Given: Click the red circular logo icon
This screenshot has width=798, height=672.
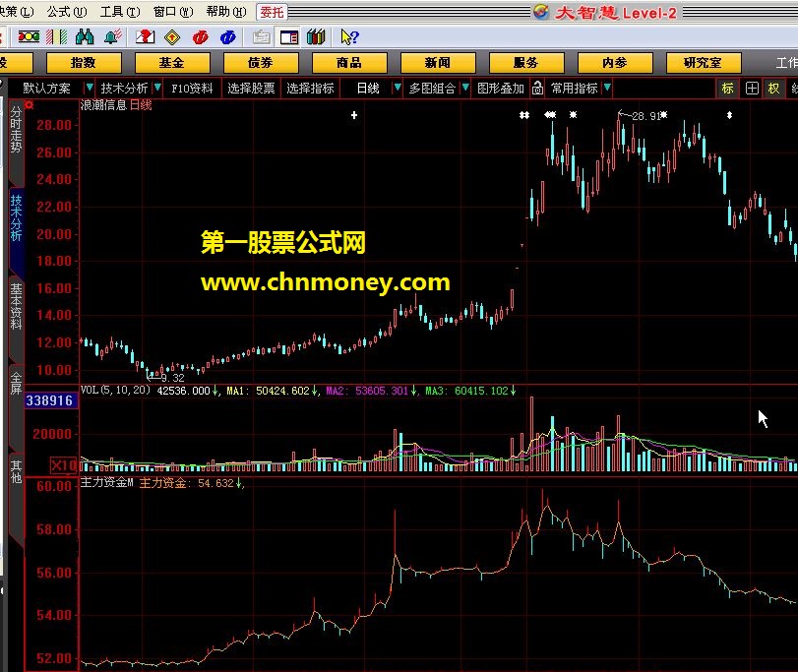Looking at the screenshot, I should 200,37.
